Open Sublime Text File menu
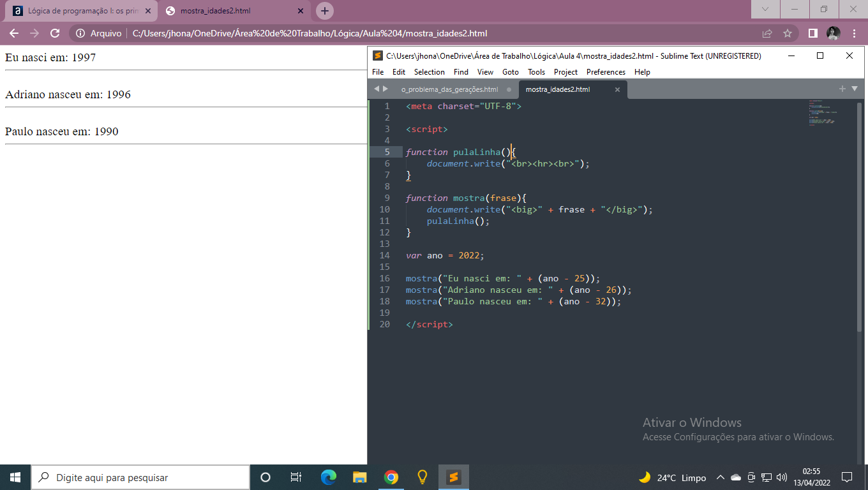Image resolution: width=868 pixels, height=490 pixels. (x=378, y=72)
